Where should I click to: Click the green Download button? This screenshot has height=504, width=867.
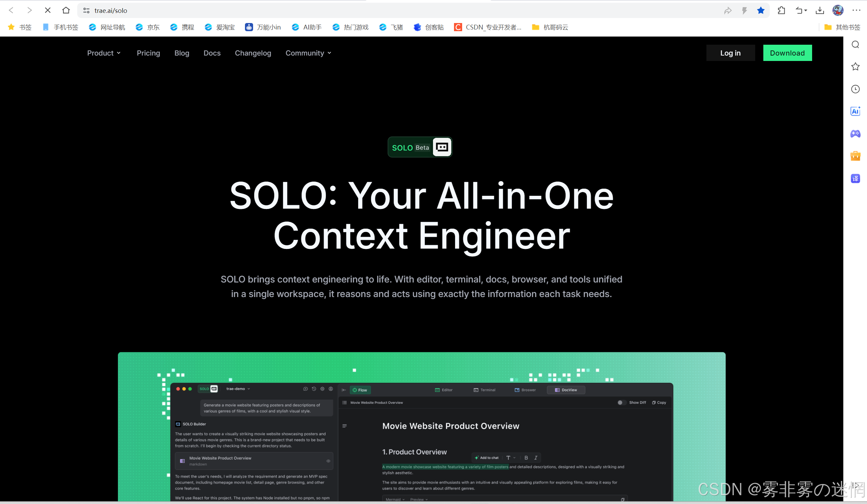tap(787, 53)
